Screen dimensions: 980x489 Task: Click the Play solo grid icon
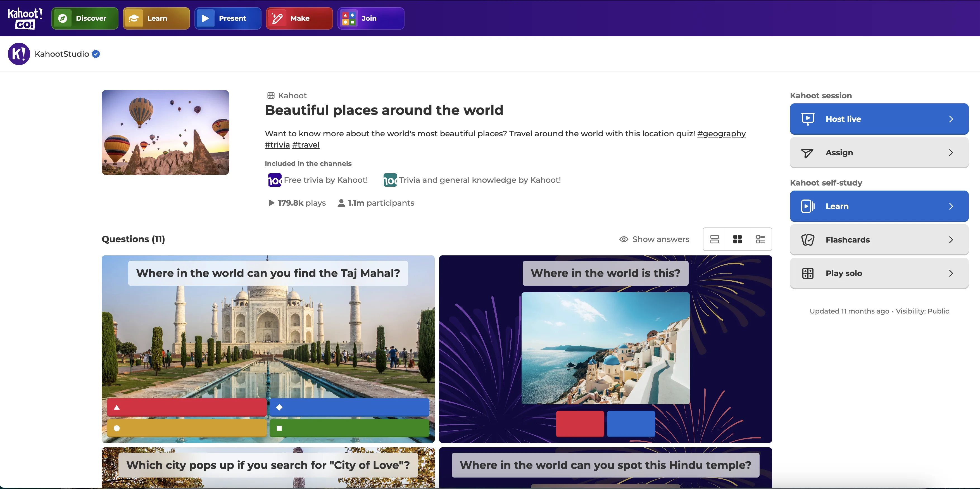click(x=808, y=273)
